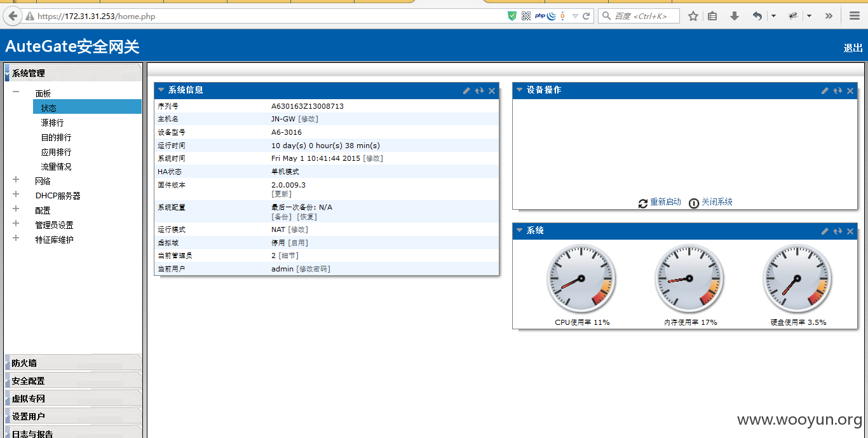Expand the DHCP服务器 tree node
This screenshot has height=438, width=868.
point(16,195)
